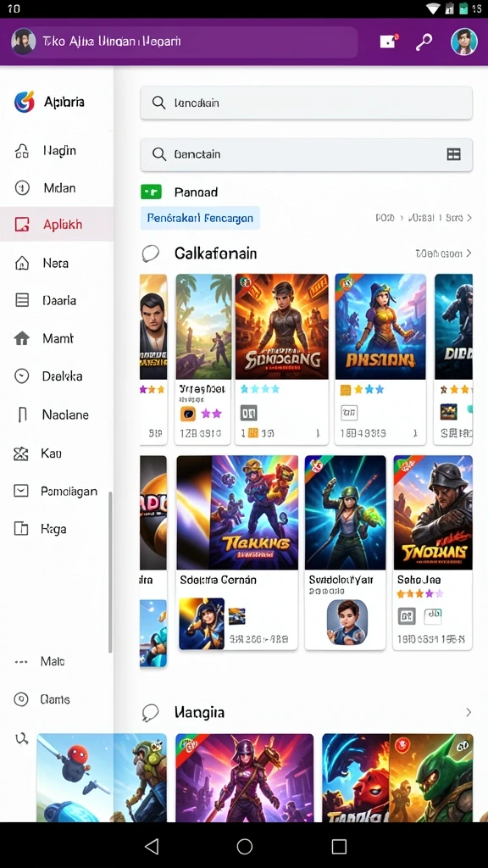488x868 pixels.
Task: Open the Tlekking game card thumbnail
Action: coord(237,513)
